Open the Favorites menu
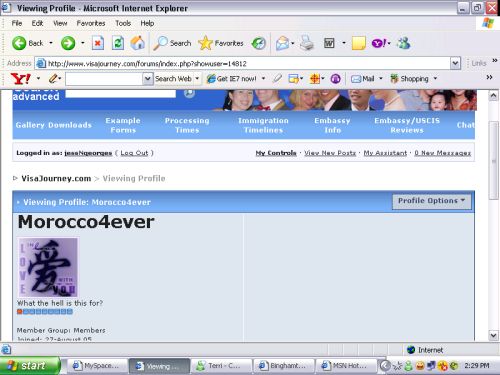Screen dimensions: 500x375 click(x=91, y=23)
